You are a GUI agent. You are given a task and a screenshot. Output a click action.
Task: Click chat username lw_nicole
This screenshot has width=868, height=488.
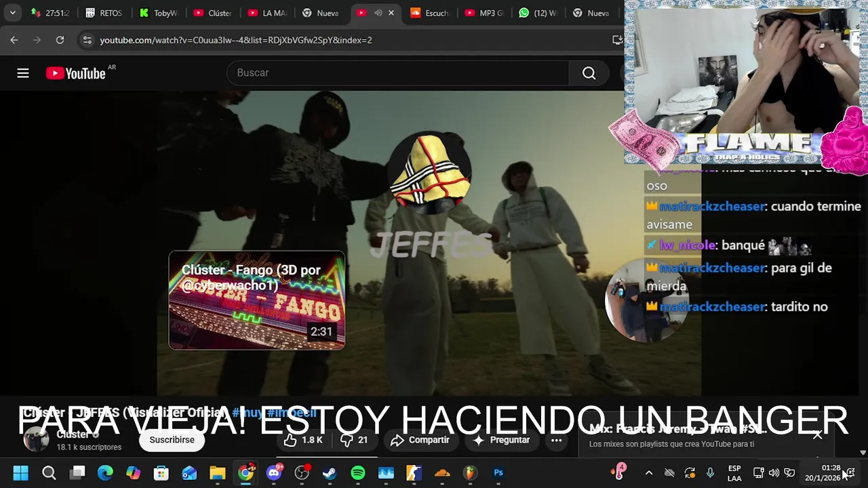coord(687,245)
